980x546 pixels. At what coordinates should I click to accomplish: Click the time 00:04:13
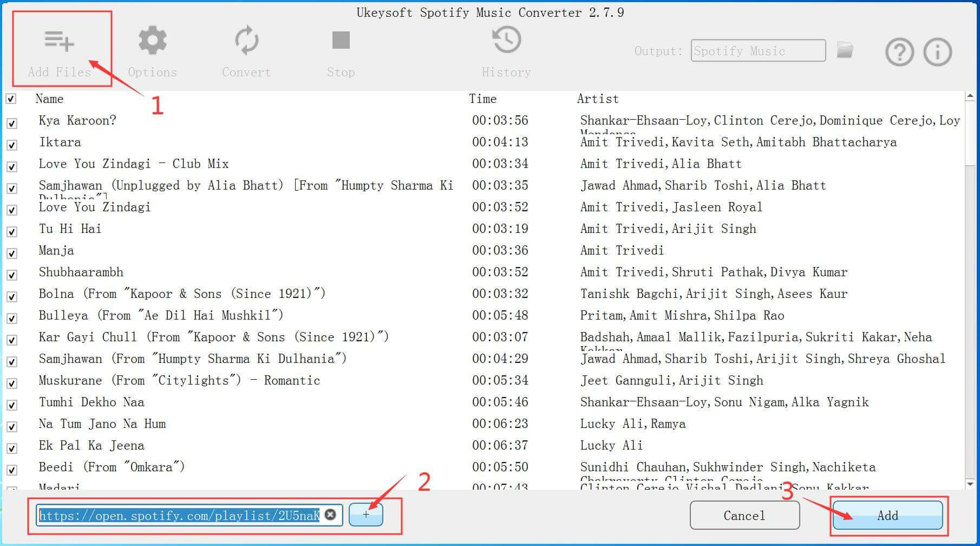tap(500, 142)
